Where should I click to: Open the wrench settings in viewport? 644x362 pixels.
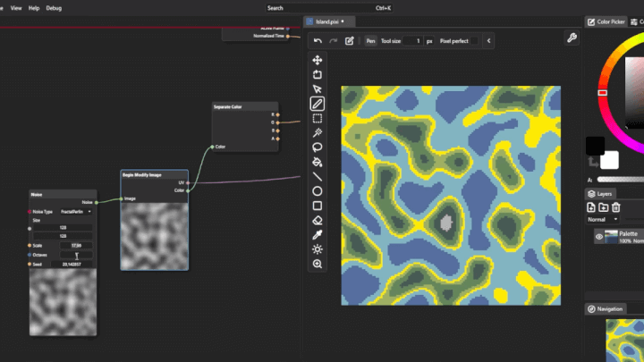pyautogui.click(x=572, y=38)
